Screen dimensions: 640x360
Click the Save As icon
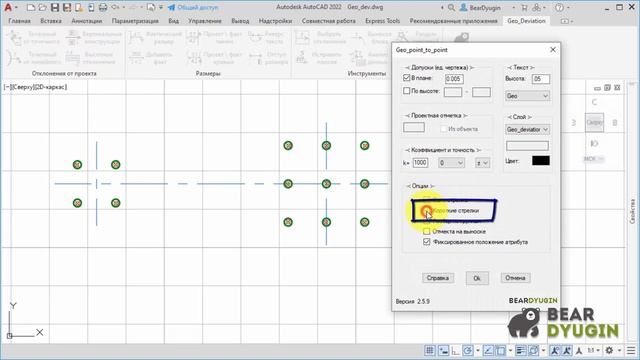click(x=67, y=7)
